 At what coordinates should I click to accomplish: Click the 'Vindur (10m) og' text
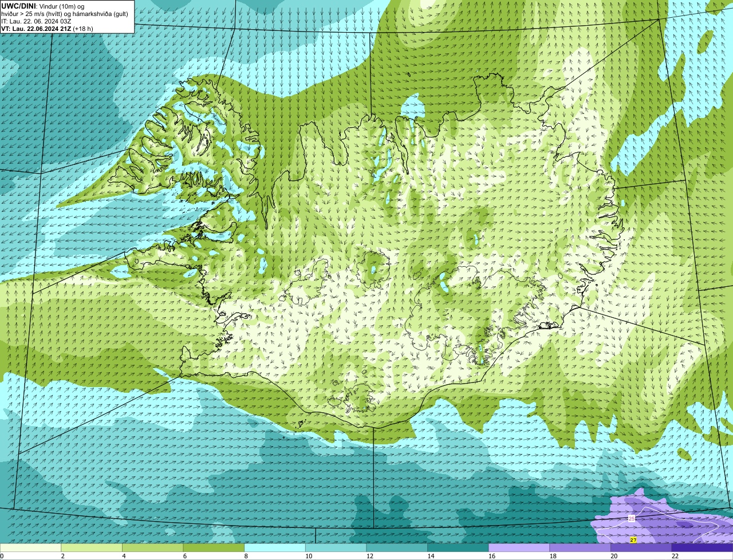tap(62, 6)
